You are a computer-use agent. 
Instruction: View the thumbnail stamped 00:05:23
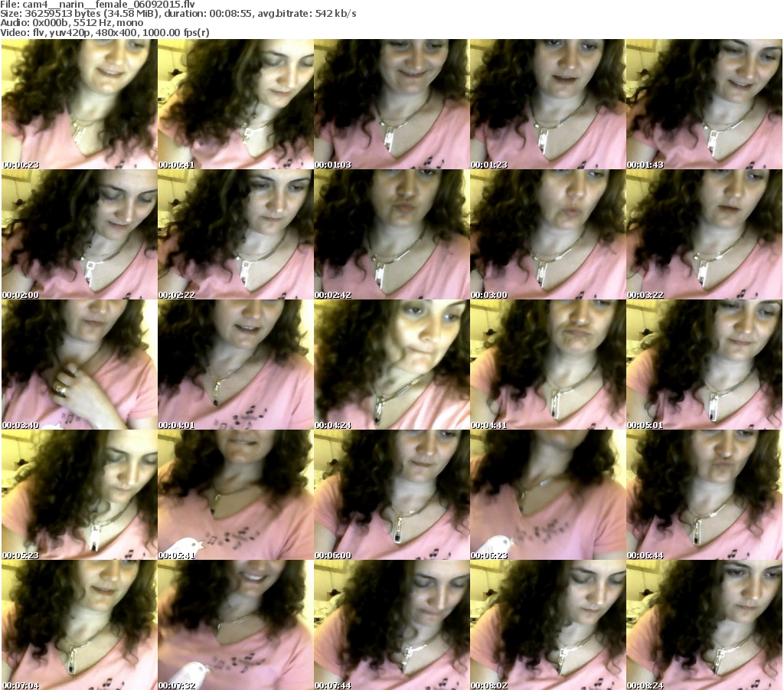[80, 495]
